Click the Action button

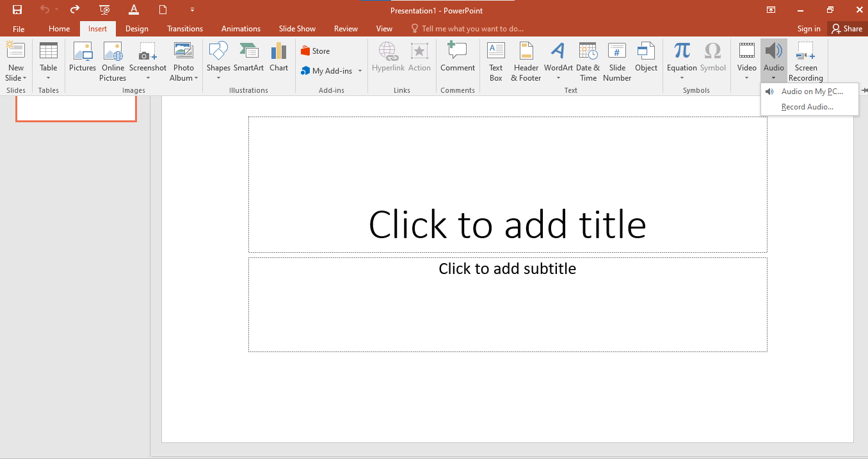pyautogui.click(x=419, y=58)
